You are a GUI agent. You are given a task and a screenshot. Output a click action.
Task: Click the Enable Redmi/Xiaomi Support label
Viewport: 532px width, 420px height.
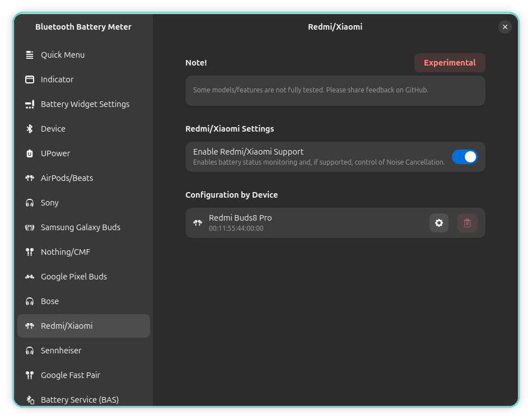tap(248, 152)
